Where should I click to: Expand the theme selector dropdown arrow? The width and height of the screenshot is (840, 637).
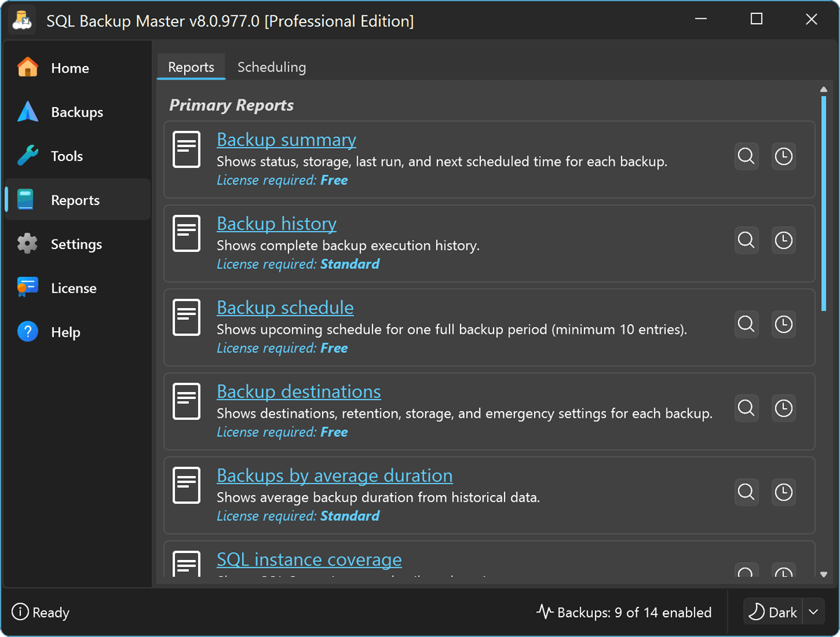tap(814, 612)
